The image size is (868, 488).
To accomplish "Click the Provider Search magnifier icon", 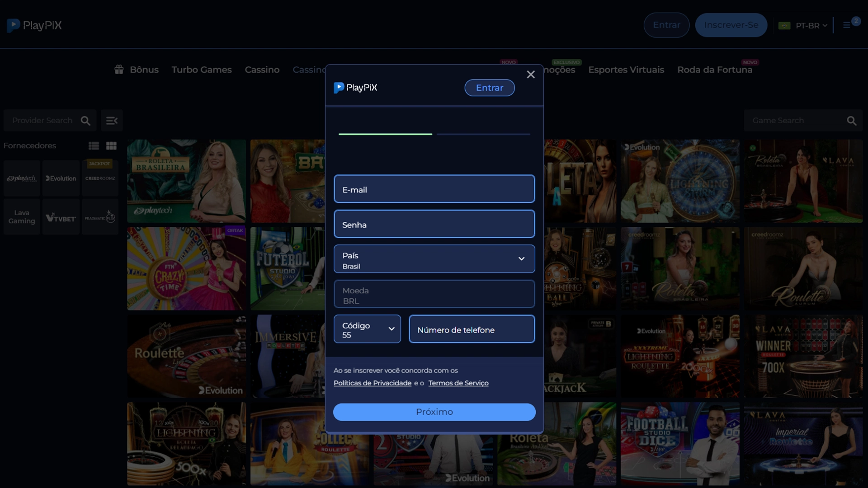I will (86, 120).
